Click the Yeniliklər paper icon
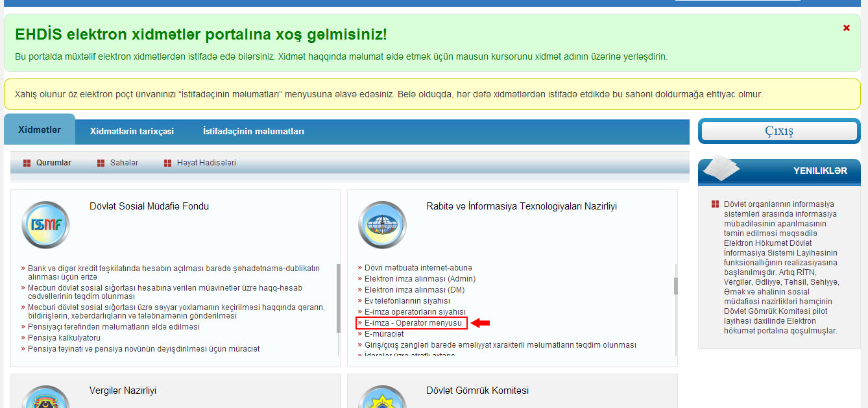This screenshot has width=868, height=408. [x=721, y=168]
